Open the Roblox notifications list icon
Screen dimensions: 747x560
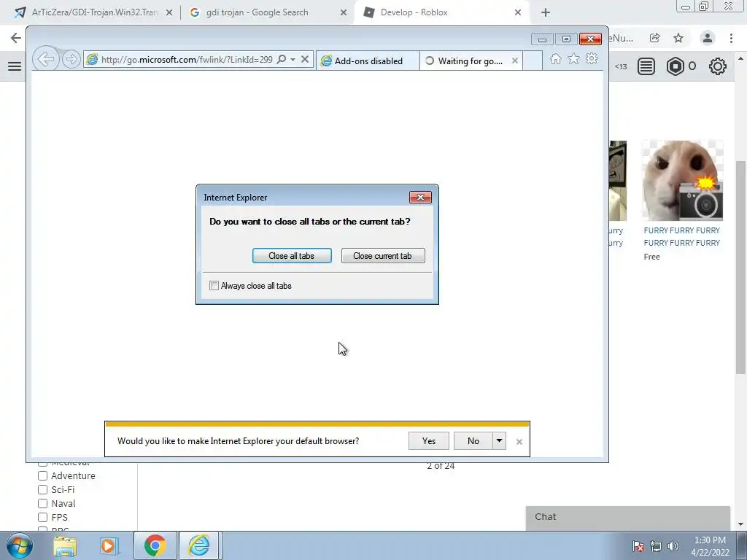tap(646, 66)
